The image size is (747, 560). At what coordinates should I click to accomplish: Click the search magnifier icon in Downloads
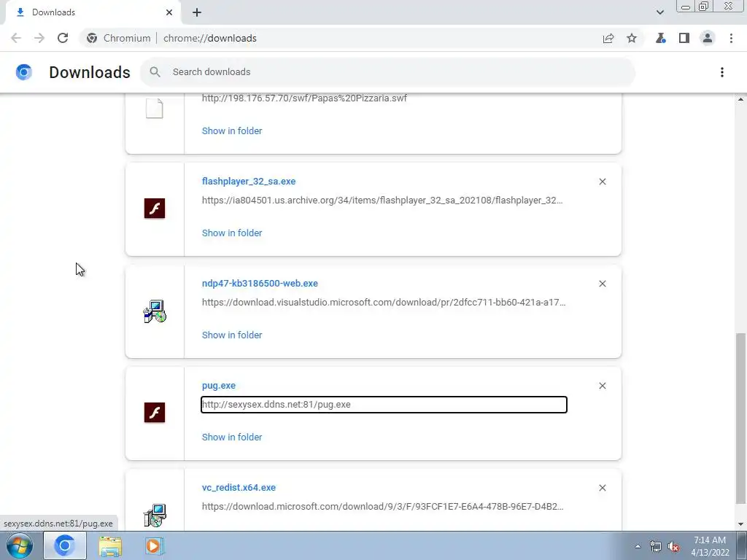tap(155, 72)
